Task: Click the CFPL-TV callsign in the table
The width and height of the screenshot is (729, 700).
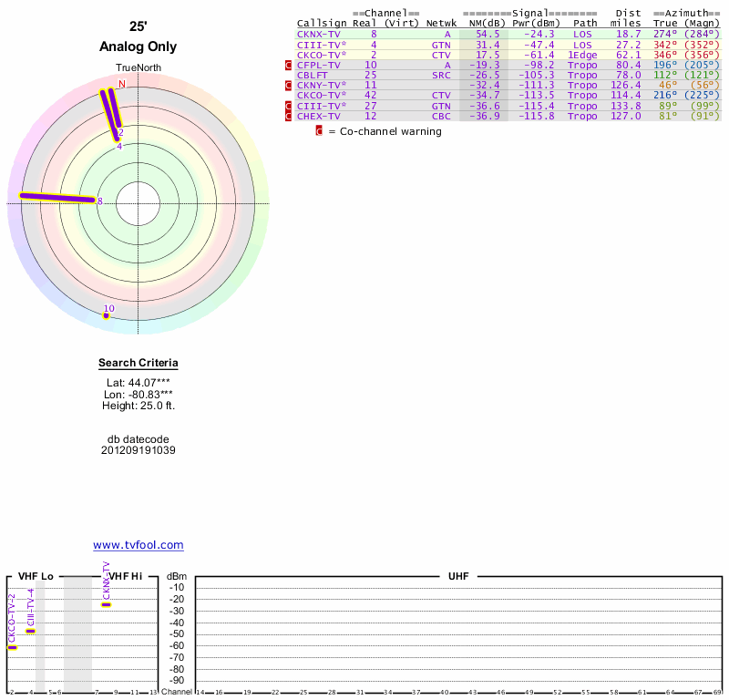Action: coord(319,65)
